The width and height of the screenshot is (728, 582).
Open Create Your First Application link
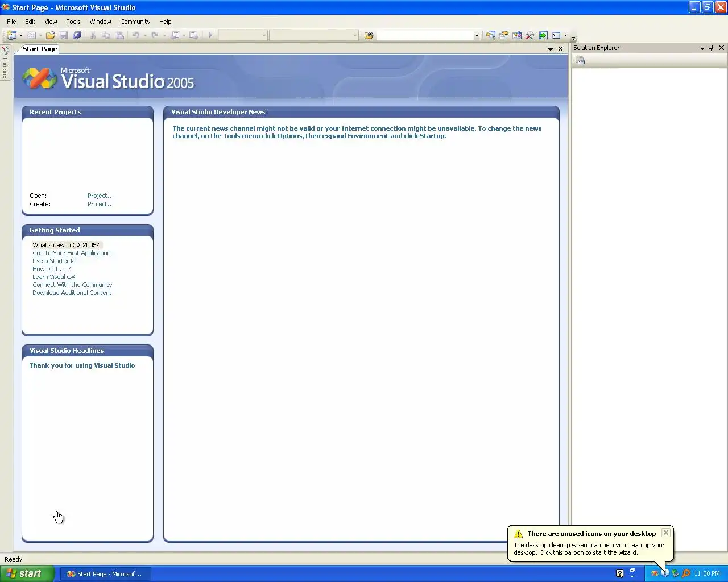pos(72,253)
